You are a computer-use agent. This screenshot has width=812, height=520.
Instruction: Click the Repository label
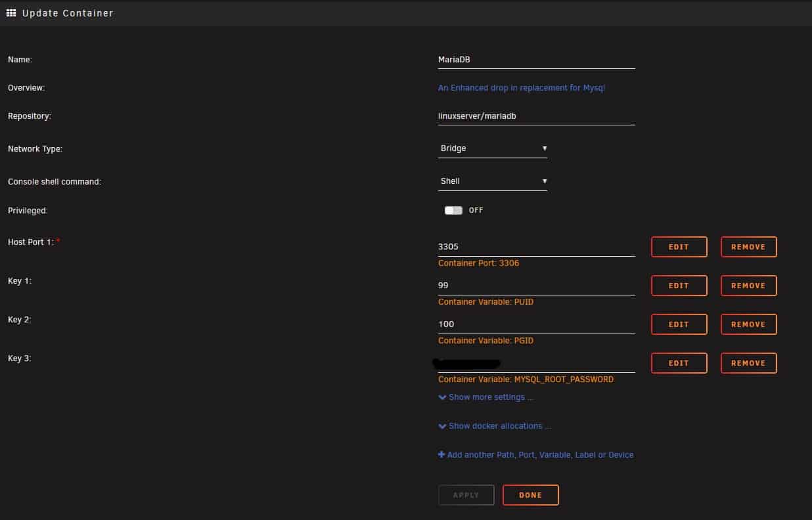pyautogui.click(x=30, y=116)
